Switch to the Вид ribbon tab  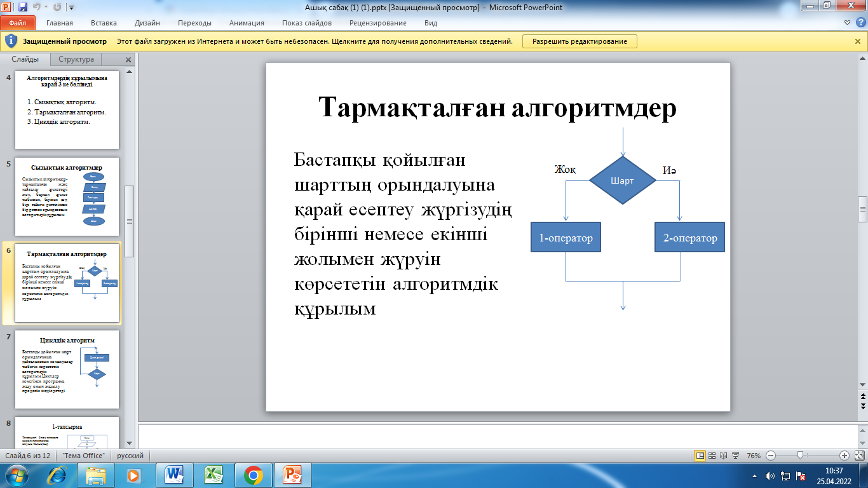point(431,23)
